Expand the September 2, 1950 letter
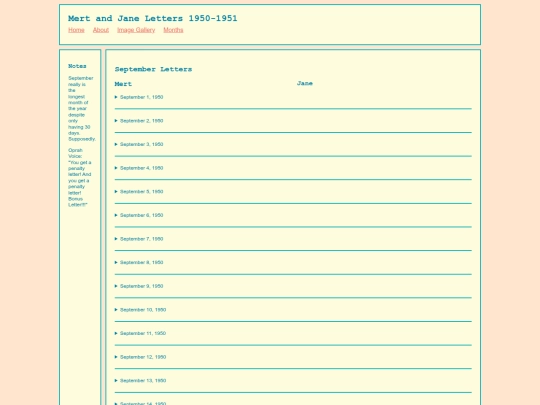The image size is (540, 405). [139, 121]
